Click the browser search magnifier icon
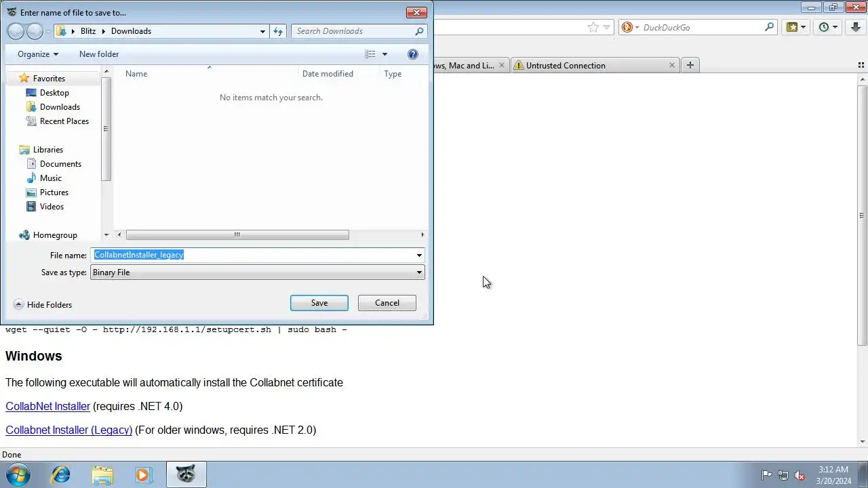 [x=769, y=27]
